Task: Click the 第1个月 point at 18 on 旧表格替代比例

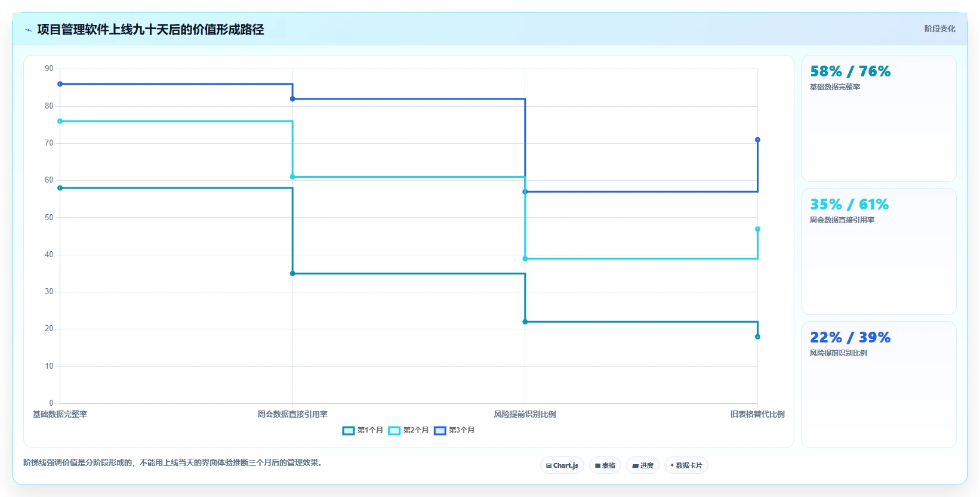Action: pos(758,337)
